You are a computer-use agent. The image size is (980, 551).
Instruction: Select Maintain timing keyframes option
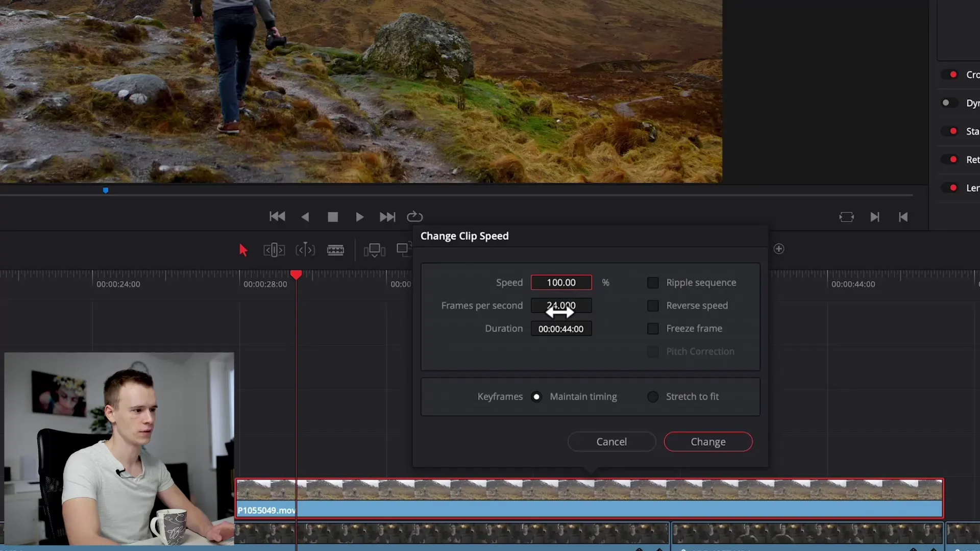click(536, 396)
